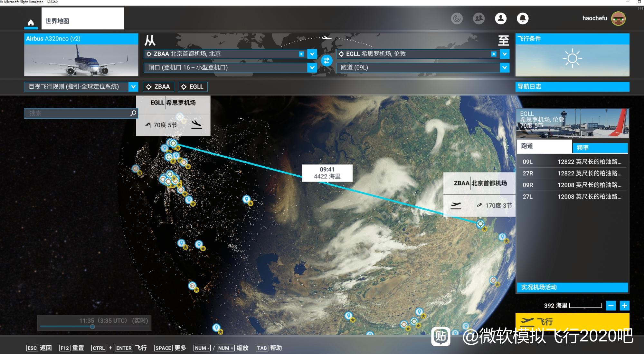Expand the EGLL arrival airport dropdown
The height and width of the screenshot is (354, 644).
(x=505, y=54)
